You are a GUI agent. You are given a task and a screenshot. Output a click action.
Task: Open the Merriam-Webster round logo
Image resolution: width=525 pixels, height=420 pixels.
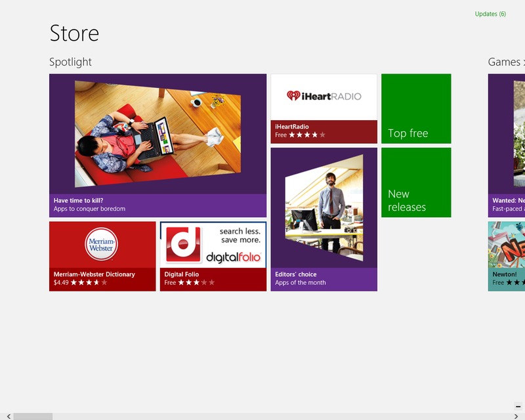pos(102,245)
